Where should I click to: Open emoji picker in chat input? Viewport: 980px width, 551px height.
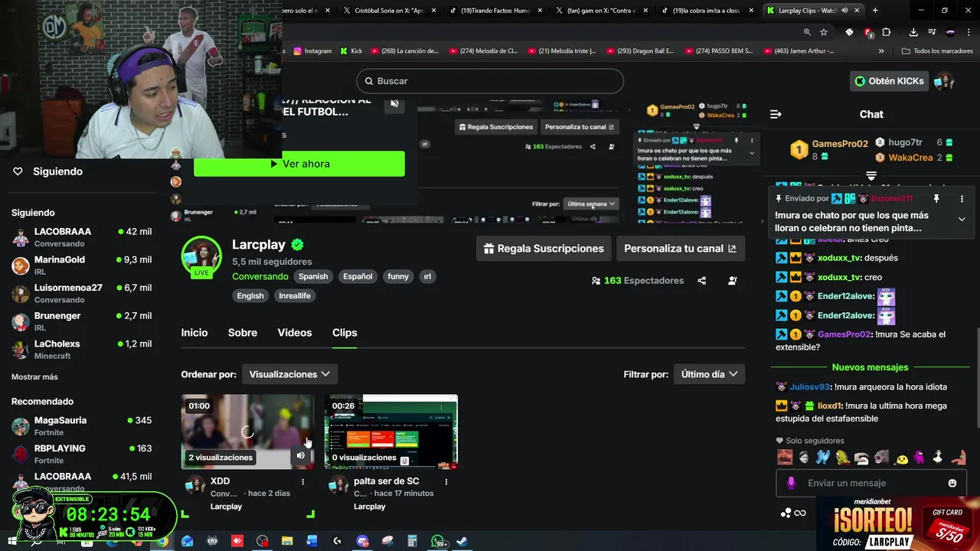coord(952,483)
